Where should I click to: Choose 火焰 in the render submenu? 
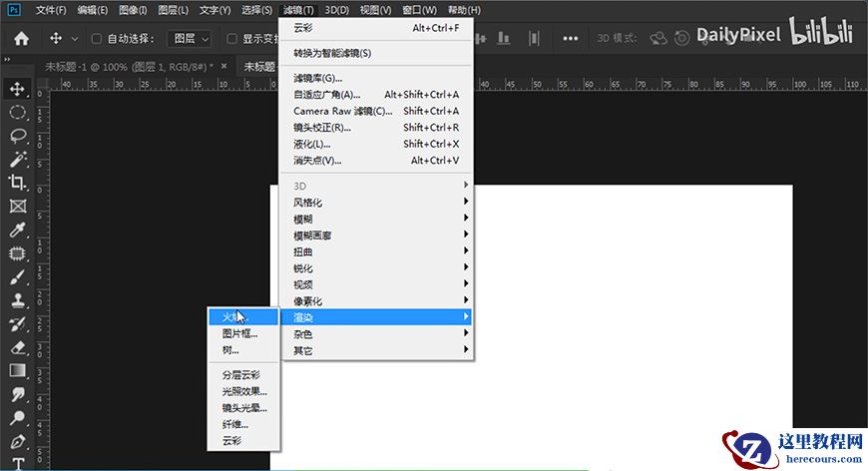pyautogui.click(x=243, y=317)
